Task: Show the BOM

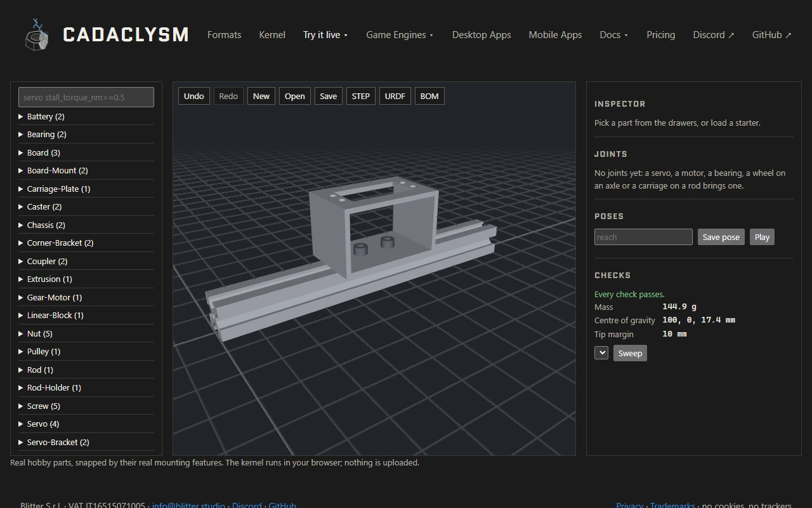Action: 429,97
